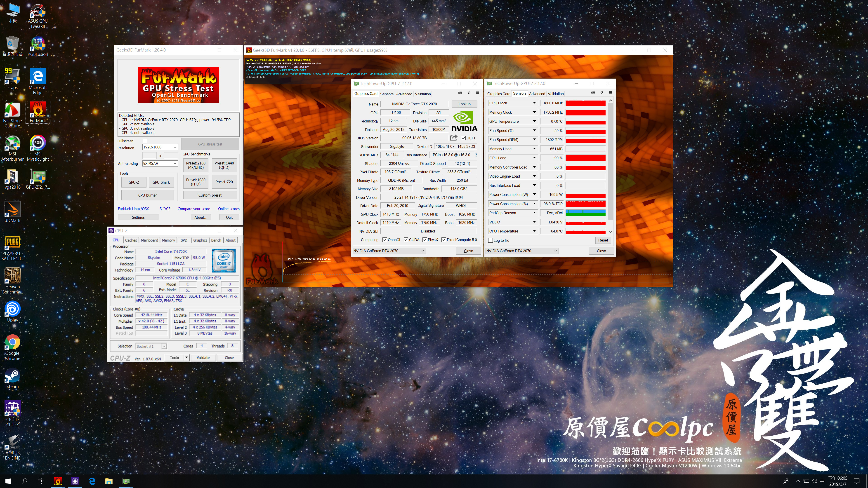Open MSI MysticLight desktop icon
Image resolution: width=868 pixels, height=488 pixels.
37,148
